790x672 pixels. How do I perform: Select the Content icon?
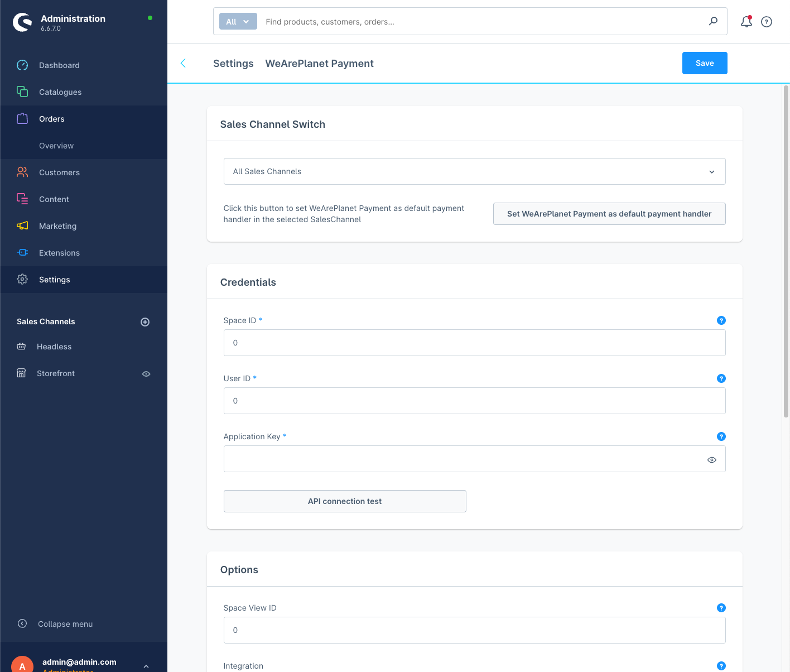22,199
